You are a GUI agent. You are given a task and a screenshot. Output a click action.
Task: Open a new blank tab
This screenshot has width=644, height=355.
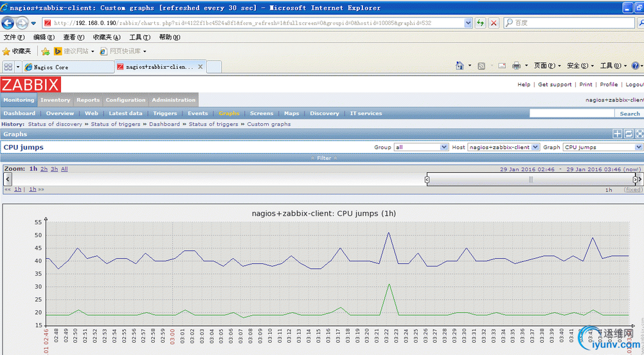pyautogui.click(x=214, y=67)
